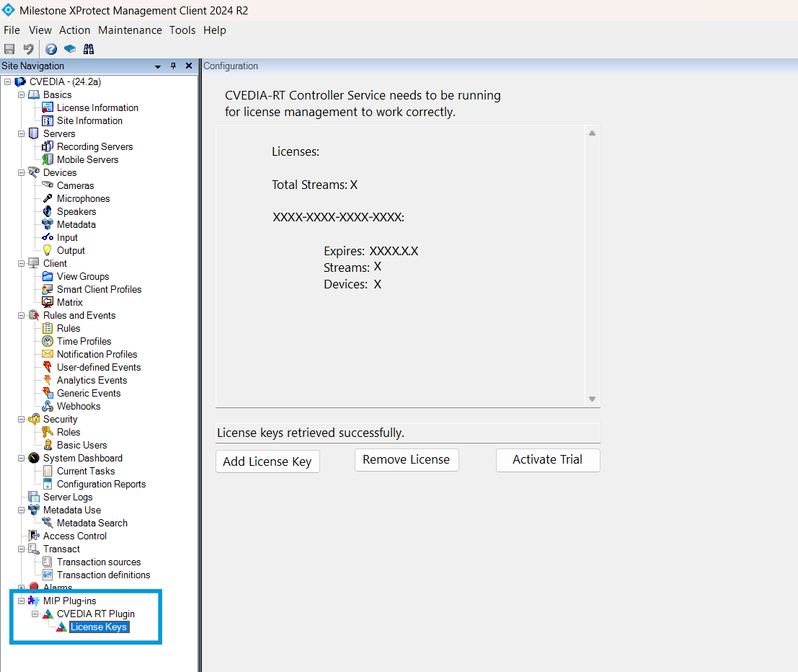
Task: Click the binoculars search toolbar icon
Action: point(89,49)
